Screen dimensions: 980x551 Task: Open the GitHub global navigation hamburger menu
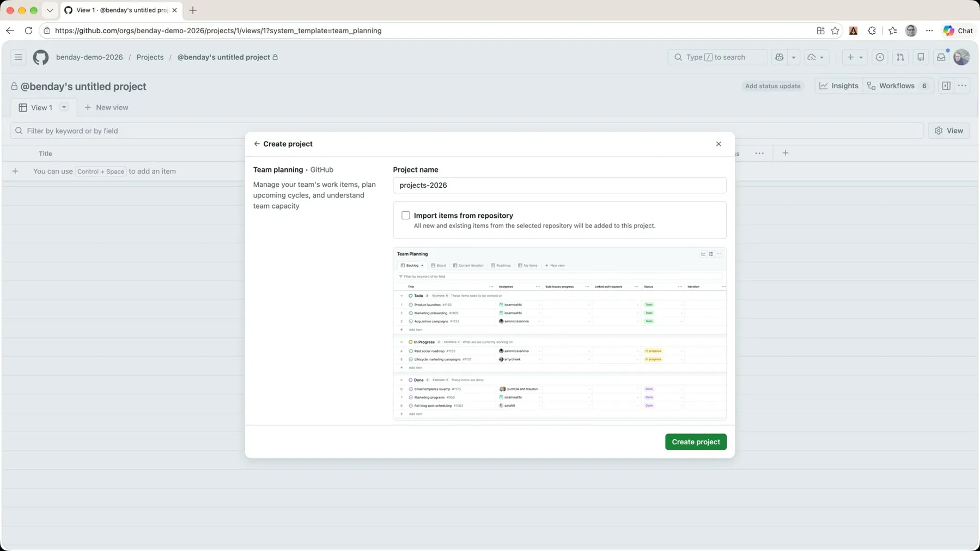(19, 57)
